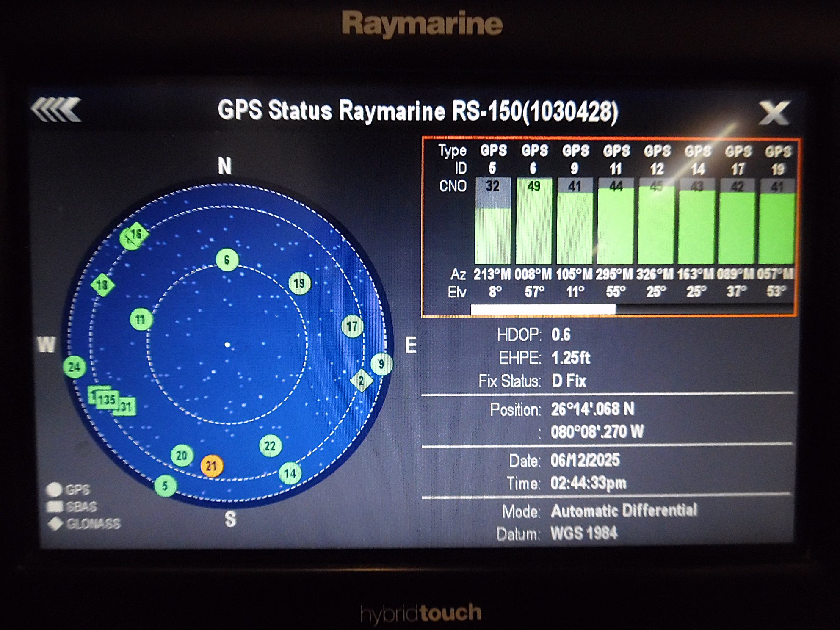Viewport: 840px width, 630px height.
Task: Tap signal bar for satellite ID 17
Action: pos(737,221)
